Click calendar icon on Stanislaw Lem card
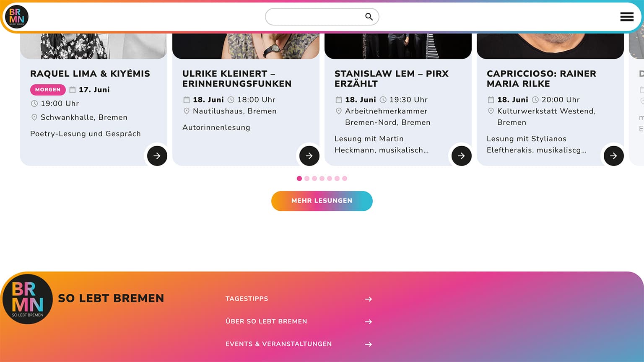Image resolution: width=644 pixels, height=362 pixels. click(339, 100)
